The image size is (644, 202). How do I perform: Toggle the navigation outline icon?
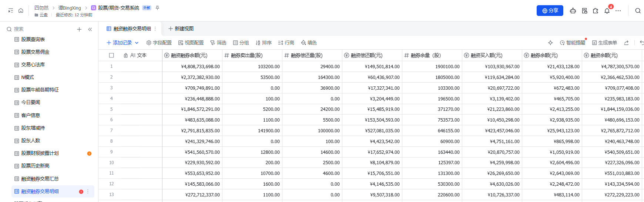(11, 11)
